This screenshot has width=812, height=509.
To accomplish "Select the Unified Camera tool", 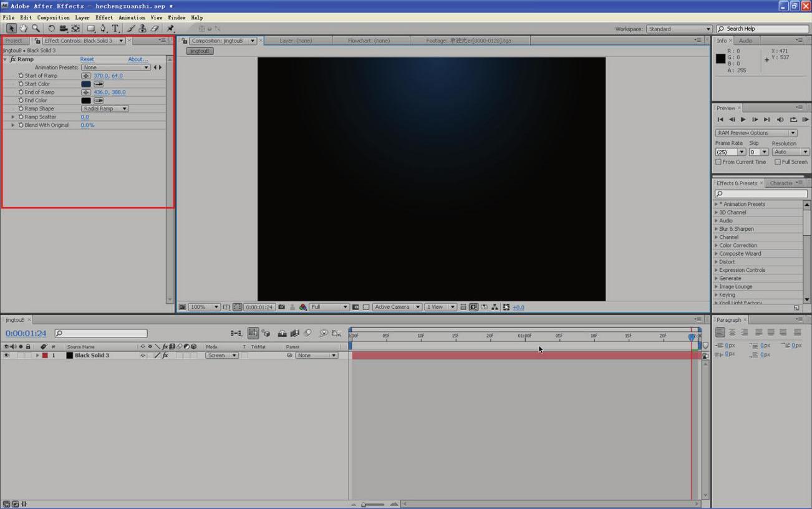I will [x=63, y=28].
